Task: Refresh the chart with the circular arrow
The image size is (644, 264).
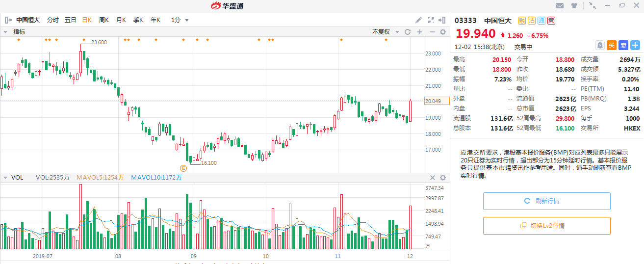Action: (x=407, y=32)
